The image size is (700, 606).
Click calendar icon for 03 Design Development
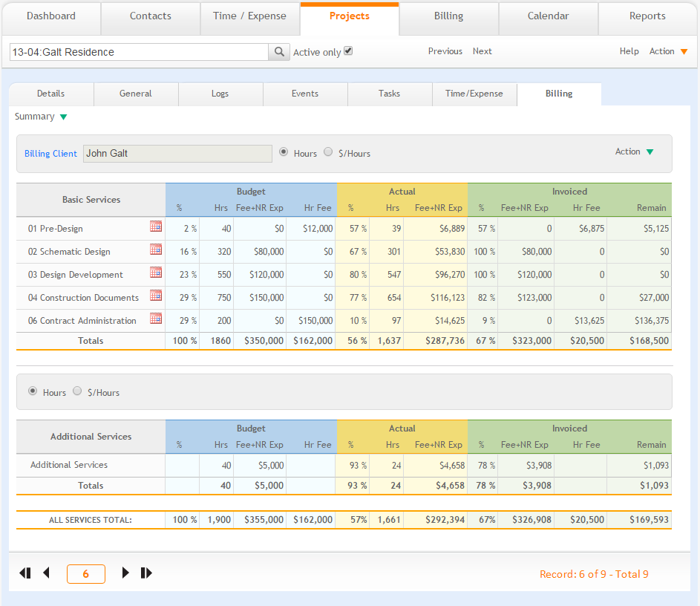coord(156,273)
